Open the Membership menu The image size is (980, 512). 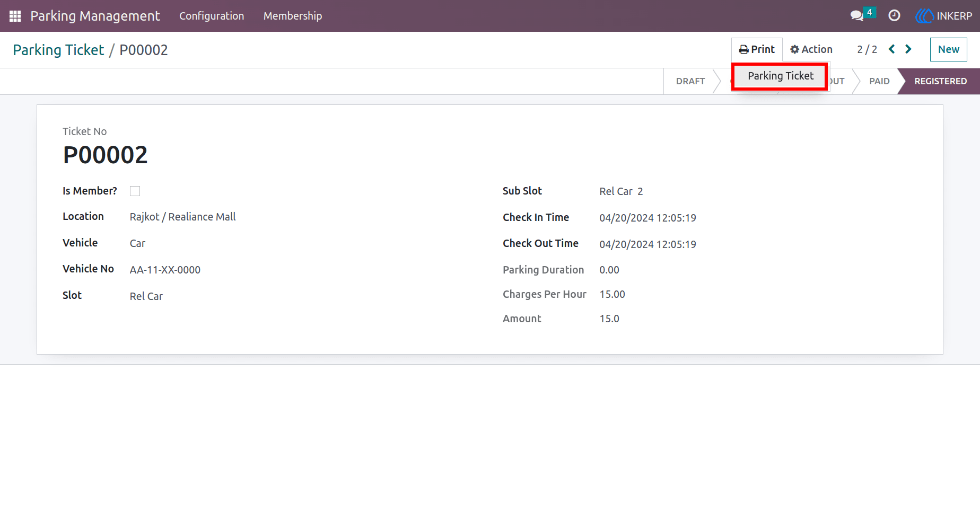coord(293,16)
